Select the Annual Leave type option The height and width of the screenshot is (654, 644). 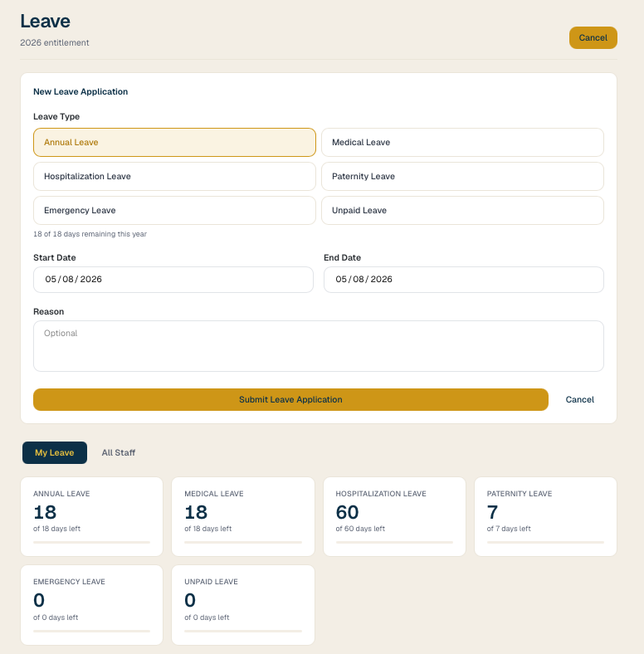[x=174, y=142]
